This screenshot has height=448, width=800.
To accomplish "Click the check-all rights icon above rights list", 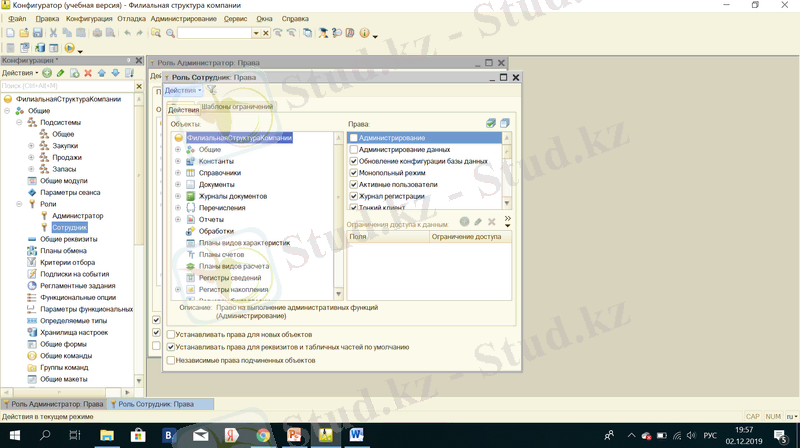I will tap(490, 123).
